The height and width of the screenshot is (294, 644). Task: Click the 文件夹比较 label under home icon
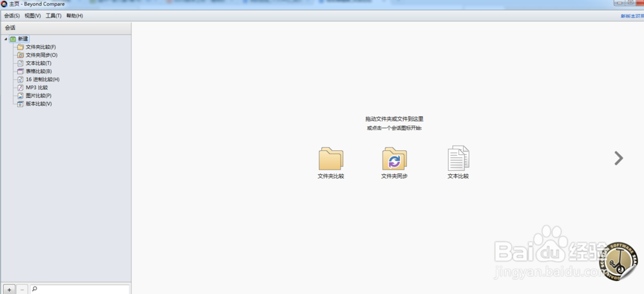330,176
